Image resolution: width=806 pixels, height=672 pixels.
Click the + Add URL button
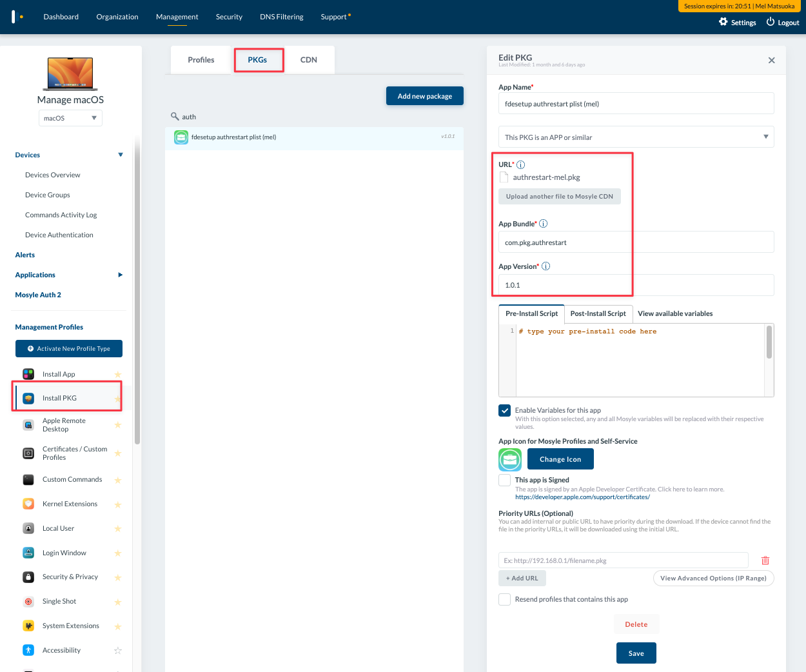(522, 578)
